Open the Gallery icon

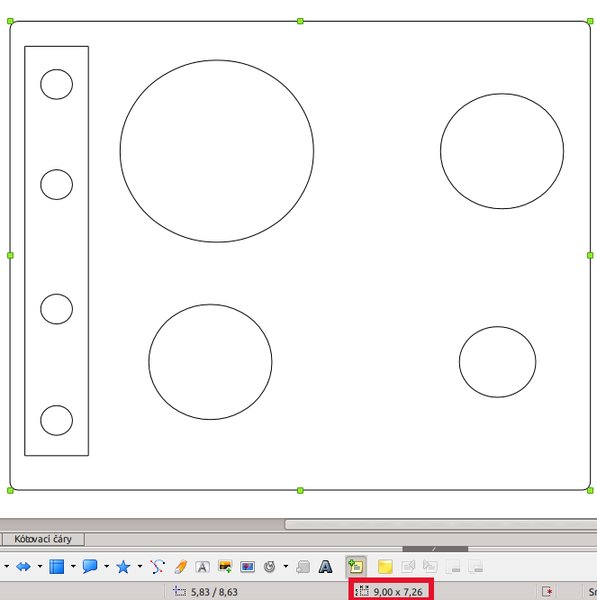pyautogui.click(x=247, y=566)
